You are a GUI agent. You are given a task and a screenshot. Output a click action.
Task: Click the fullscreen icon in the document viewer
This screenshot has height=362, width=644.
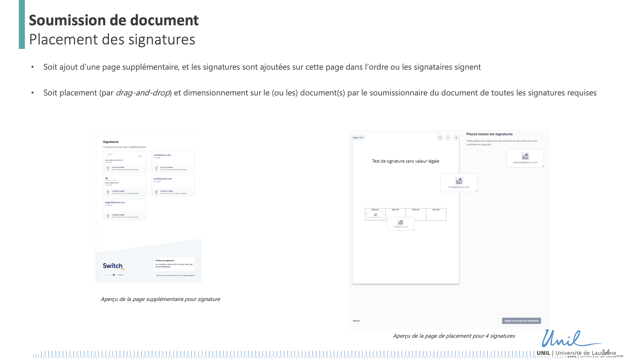(440, 138)
